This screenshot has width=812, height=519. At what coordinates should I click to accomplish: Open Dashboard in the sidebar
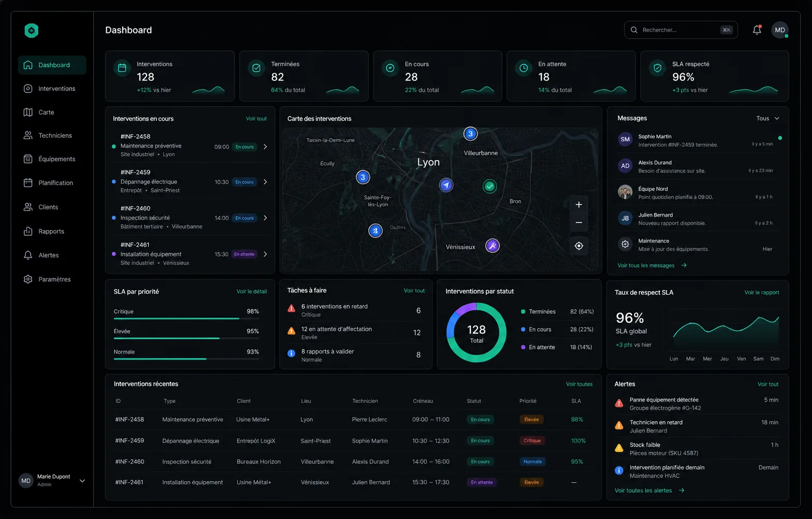tap(52, 65)
